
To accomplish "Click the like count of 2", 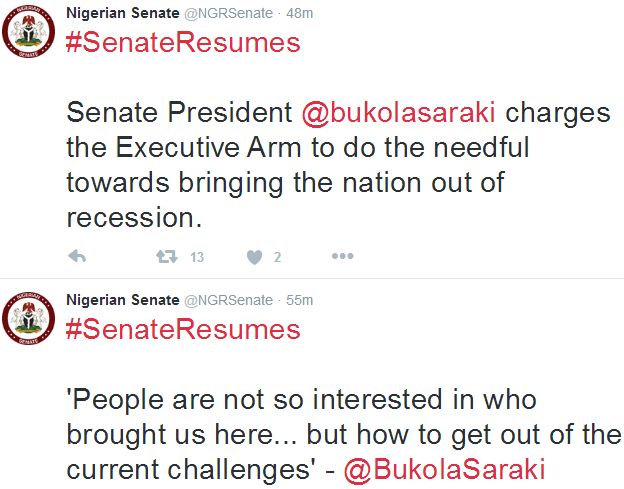I will 277,258.
